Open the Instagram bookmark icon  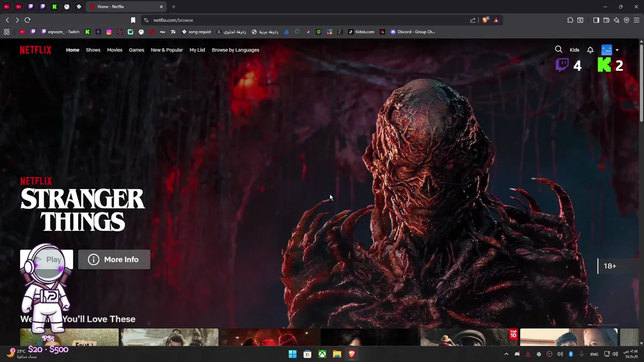(109, 32)
